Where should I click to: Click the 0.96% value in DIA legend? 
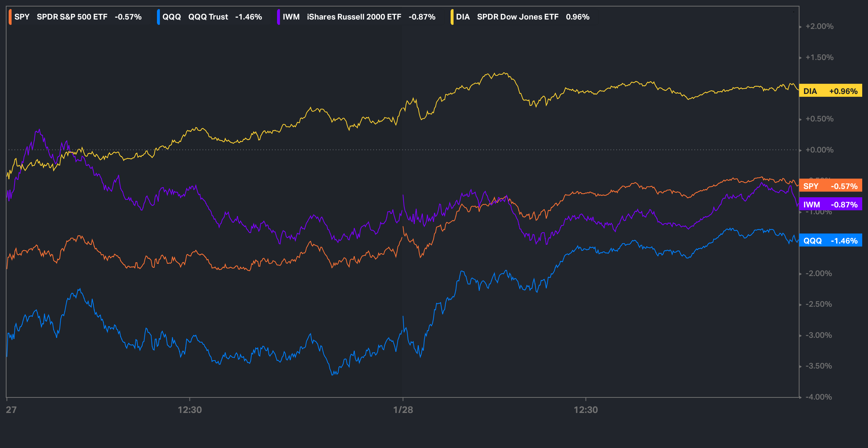pyautogui.click(x=578, y=17)
